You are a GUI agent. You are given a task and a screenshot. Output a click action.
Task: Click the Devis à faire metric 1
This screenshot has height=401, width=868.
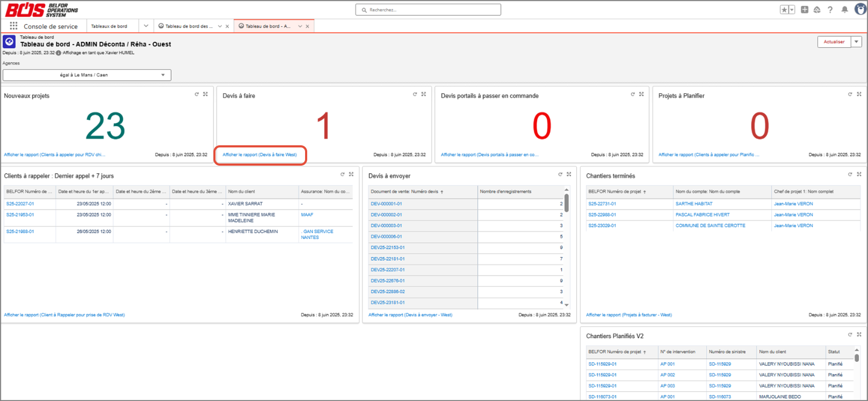pyautogui.click(x=323, y=126)
